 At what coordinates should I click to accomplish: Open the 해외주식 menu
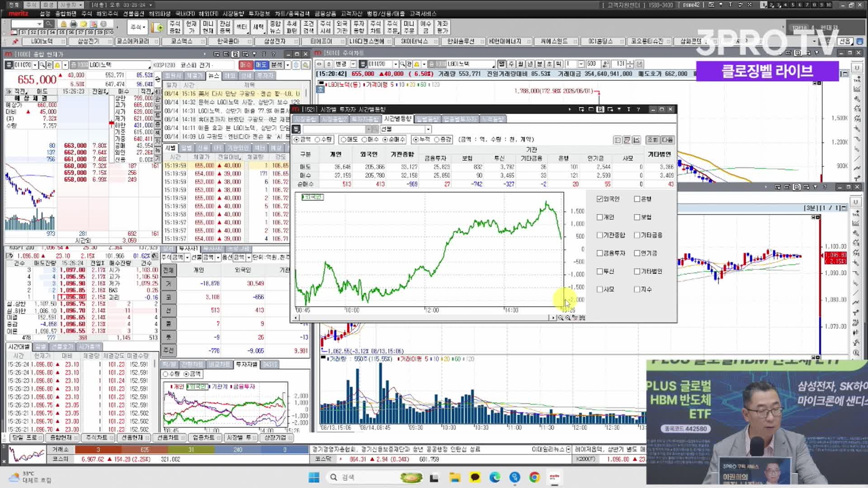[107, 14]
